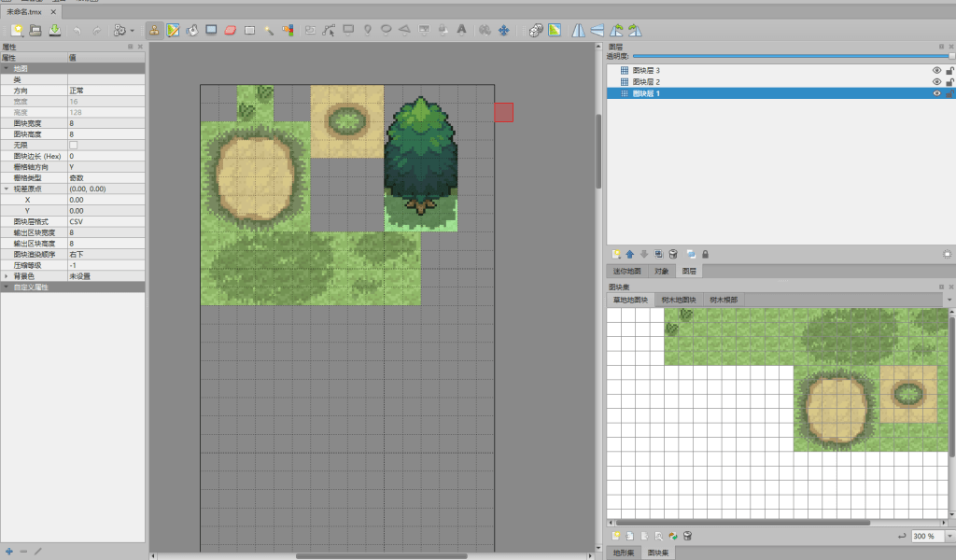The image size is (956, 560).
Task: Select the Stamp Brush tool
Action: coord(155,30)
